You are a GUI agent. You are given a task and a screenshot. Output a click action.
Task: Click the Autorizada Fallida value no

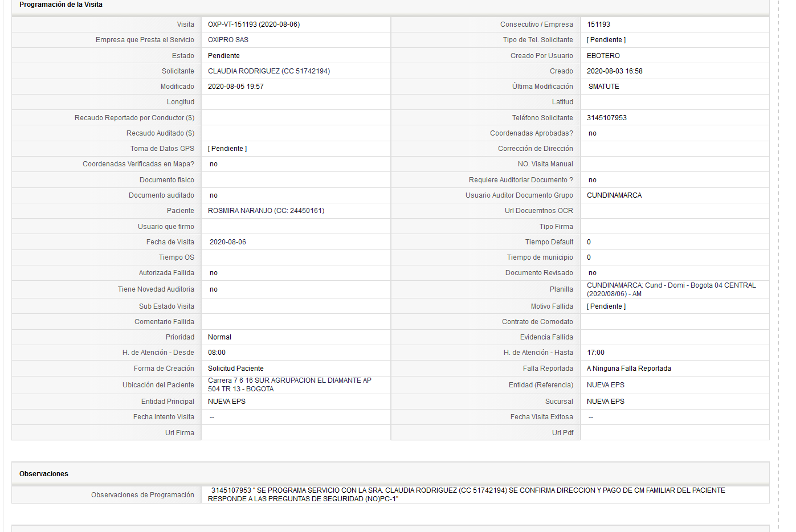[214, 273]
